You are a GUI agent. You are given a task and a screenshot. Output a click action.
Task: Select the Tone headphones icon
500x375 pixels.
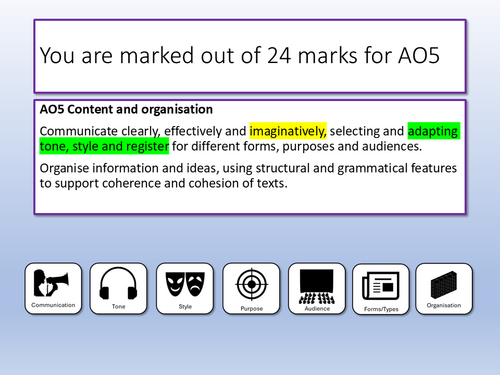pyautogui.click(x=118, y=283)
